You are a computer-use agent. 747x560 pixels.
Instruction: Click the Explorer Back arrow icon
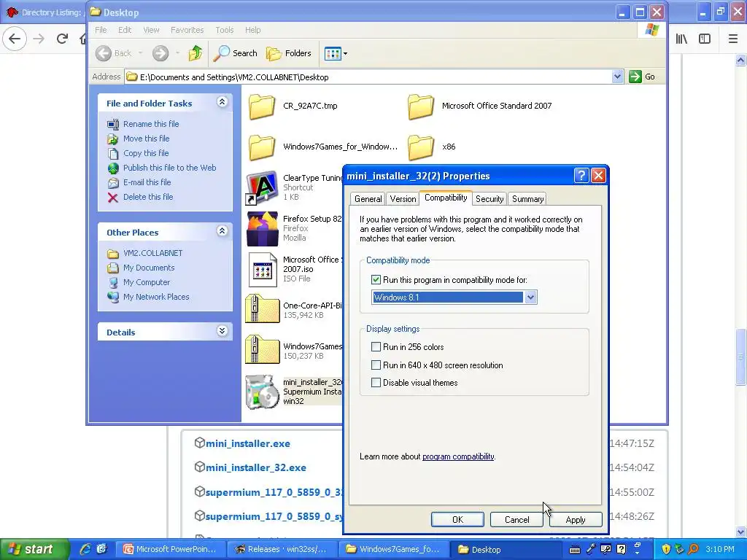click(x=104, y=53)
